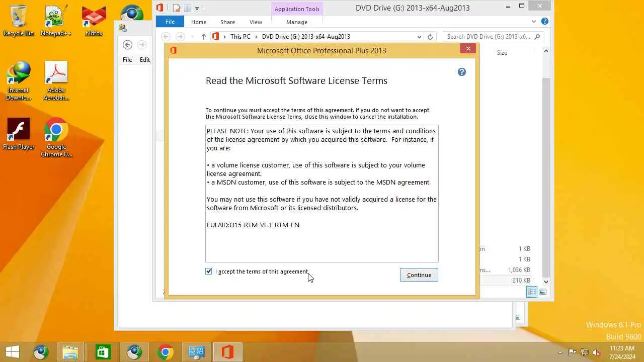Click the Size column header
The width and height of the screenshot is (644, 362).
point(502,53)
